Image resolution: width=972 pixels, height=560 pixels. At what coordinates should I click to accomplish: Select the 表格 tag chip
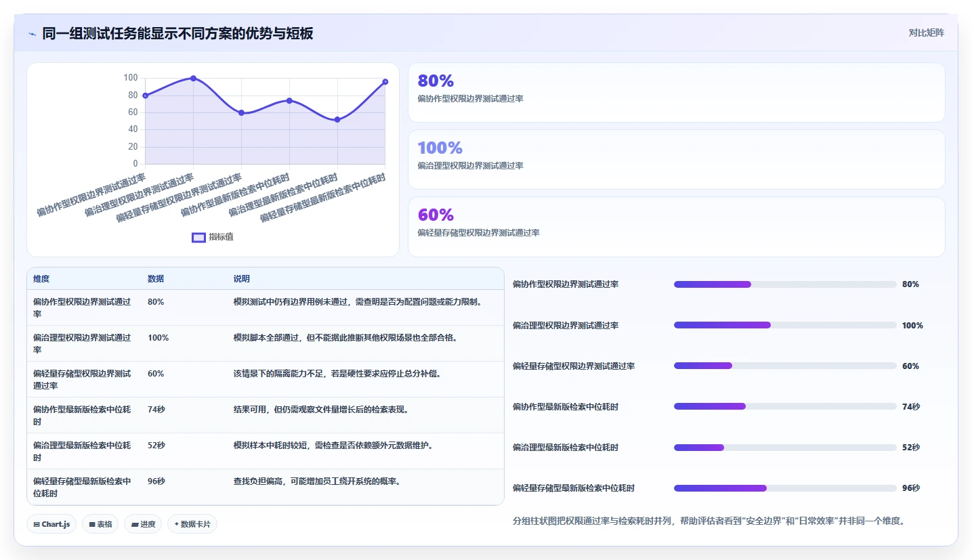(100, 524)
